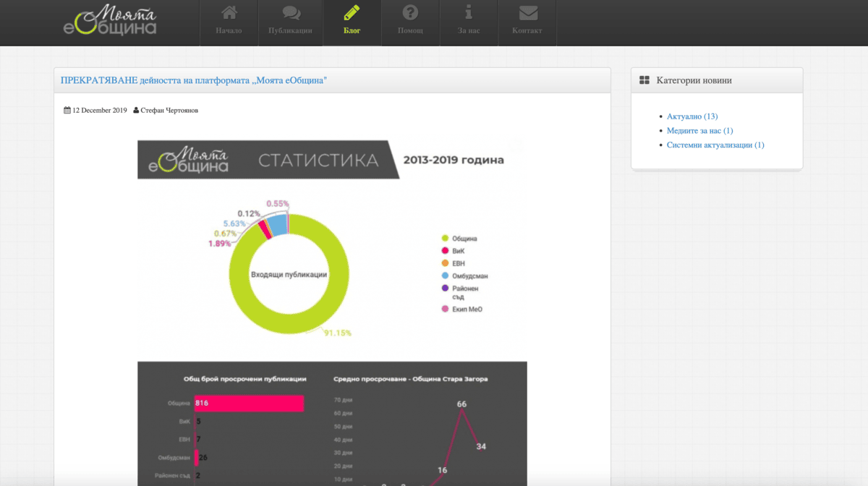Click the user icon beside Стефан Чертоянов

[x=136, y=111]
